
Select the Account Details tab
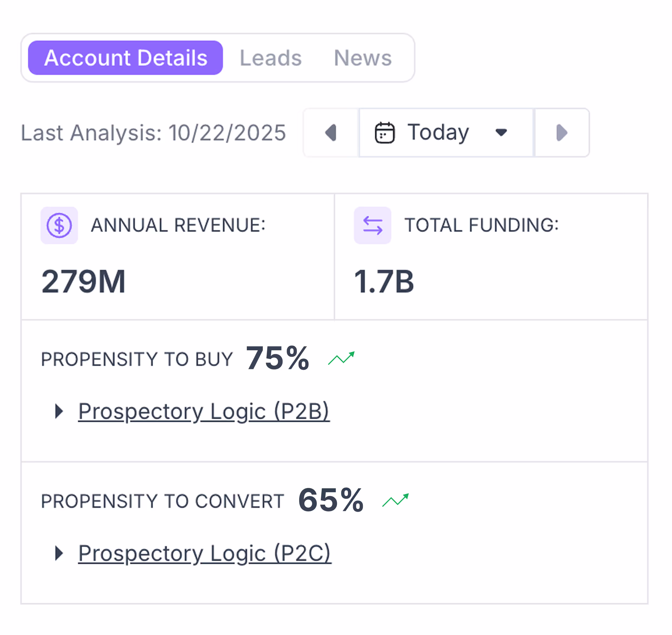tap(125, 58)
